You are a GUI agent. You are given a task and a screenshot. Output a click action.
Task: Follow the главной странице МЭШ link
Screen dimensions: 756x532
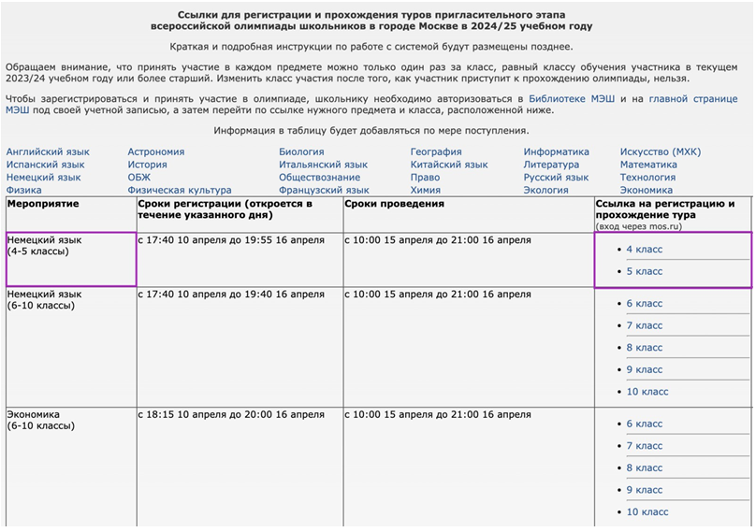(x=693, y=98)
